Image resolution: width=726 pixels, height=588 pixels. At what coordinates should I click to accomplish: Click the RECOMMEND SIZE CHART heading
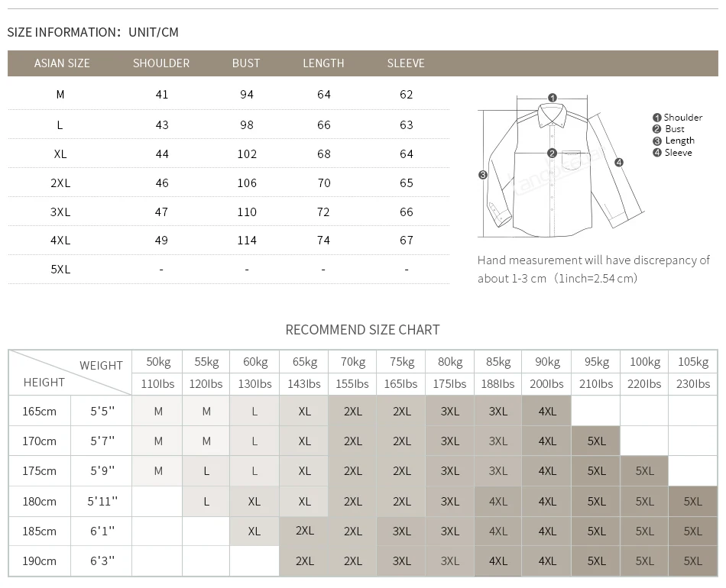tap(362, 330)
